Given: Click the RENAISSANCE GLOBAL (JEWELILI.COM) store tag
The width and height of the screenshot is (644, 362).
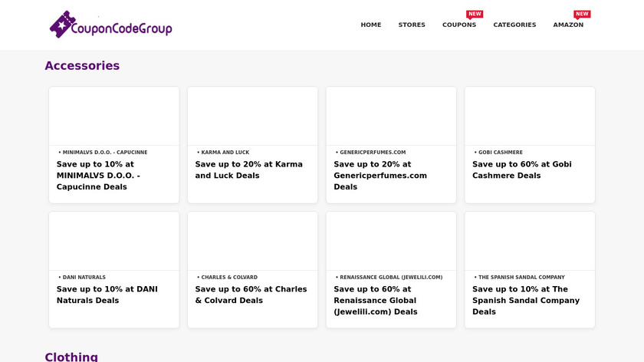Looking at the screenshot, I should [x=391, y=278].
